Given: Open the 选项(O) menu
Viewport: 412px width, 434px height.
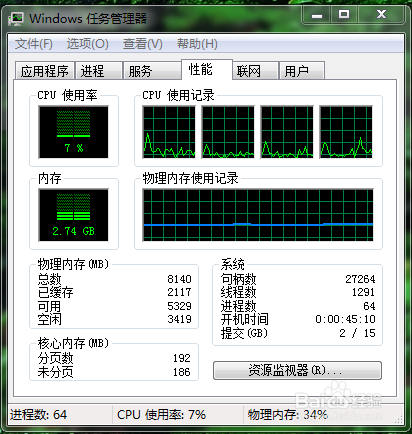Looking at the screenshot, I should click(87, 44).
